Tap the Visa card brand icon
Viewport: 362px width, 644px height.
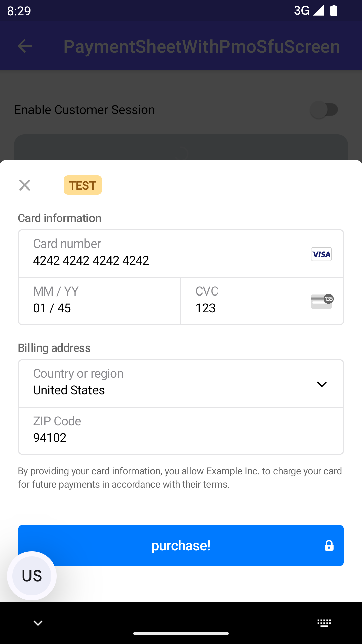click(321, 254)
